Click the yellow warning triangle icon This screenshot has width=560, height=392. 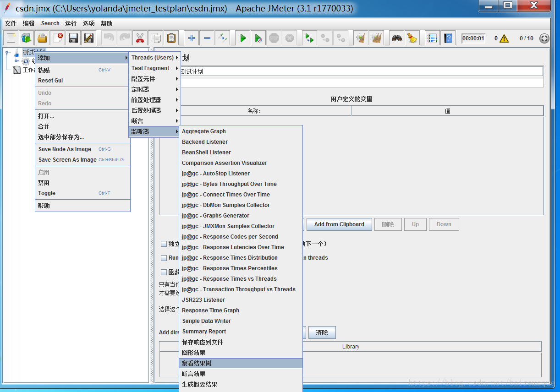tap(504, 38)
